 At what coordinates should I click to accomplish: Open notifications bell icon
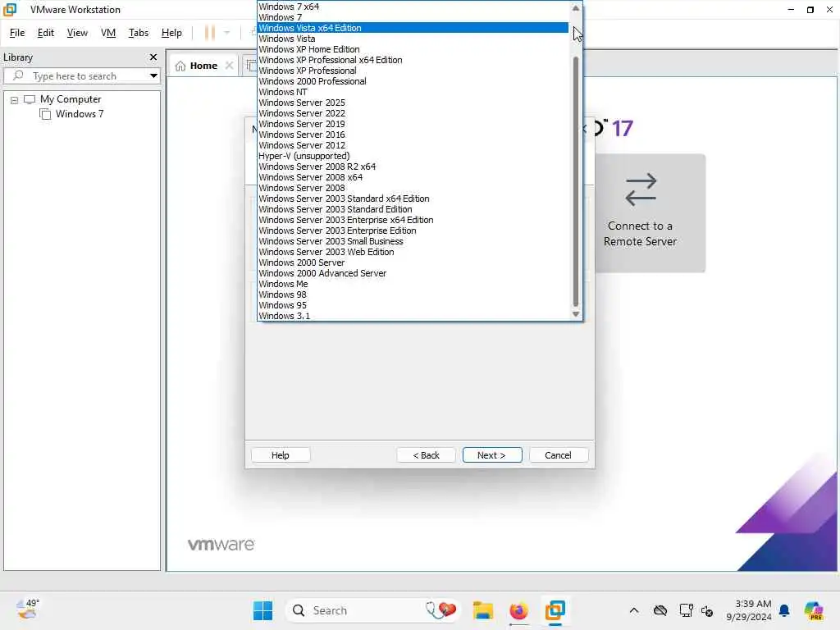784,610
